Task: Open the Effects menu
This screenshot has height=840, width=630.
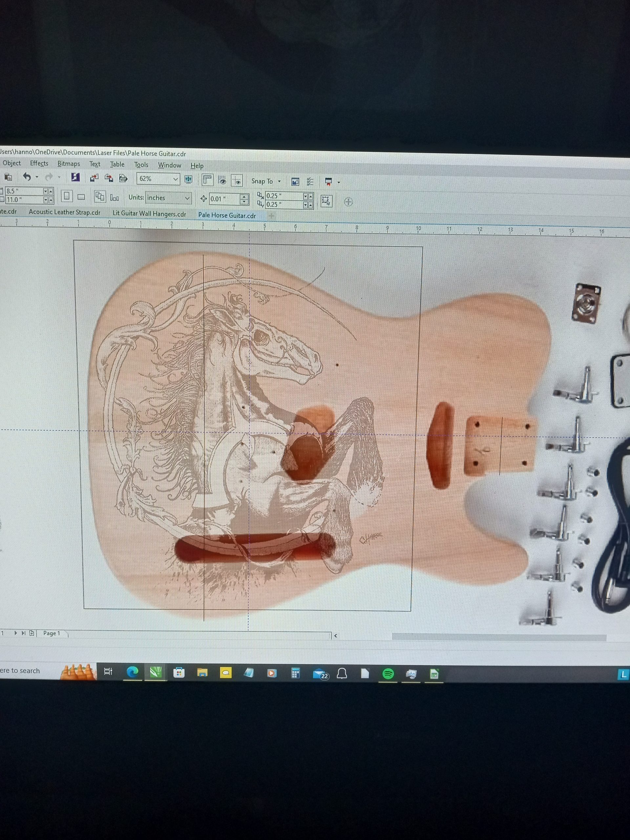Action: (x=39, y=163)
